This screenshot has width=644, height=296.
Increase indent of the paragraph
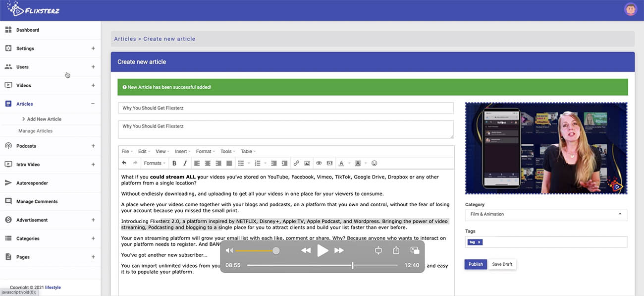285,163
